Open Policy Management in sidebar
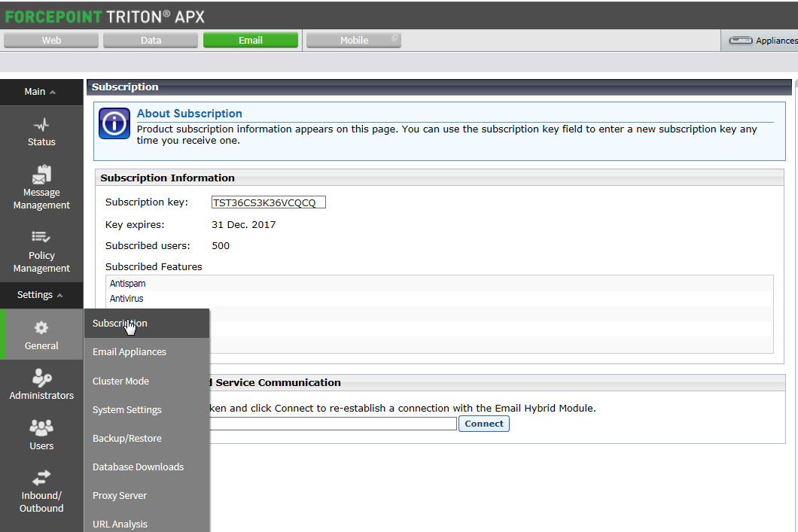 [41, 251]
